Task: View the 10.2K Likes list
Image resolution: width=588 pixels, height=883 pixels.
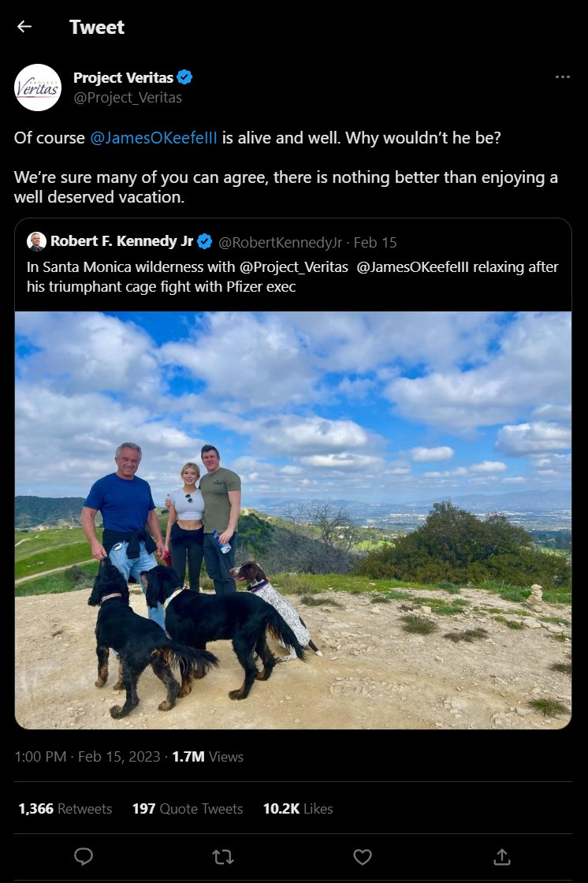Action: (298, 809)
